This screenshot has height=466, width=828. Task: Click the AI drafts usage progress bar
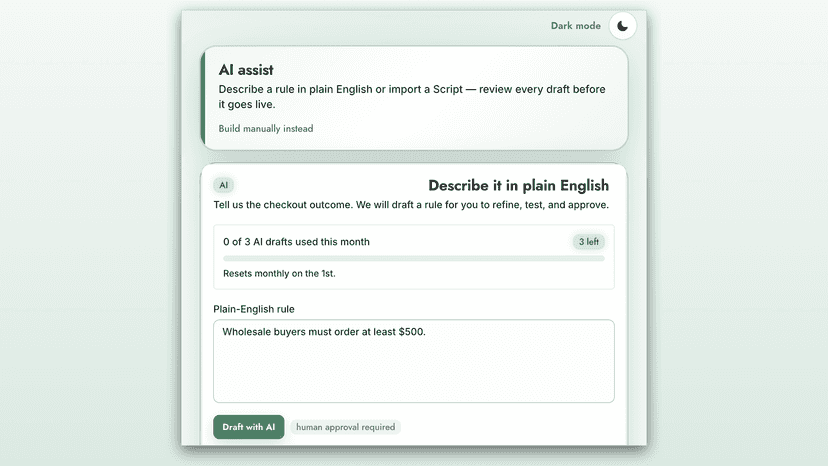pyautogui.click(x=414, y=258)
